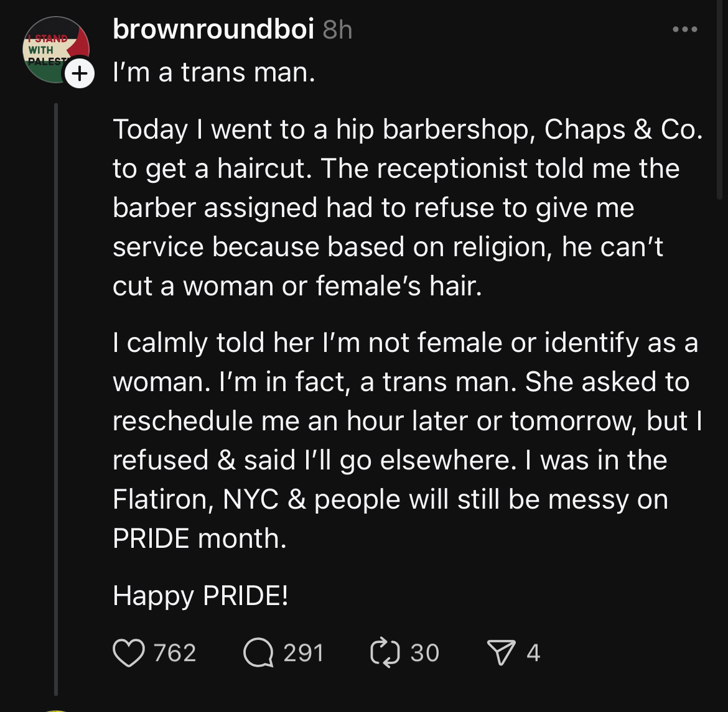The image size is (728, 712).
Task: Click the vertical thread line below the avatar
Action: [56, 399]
